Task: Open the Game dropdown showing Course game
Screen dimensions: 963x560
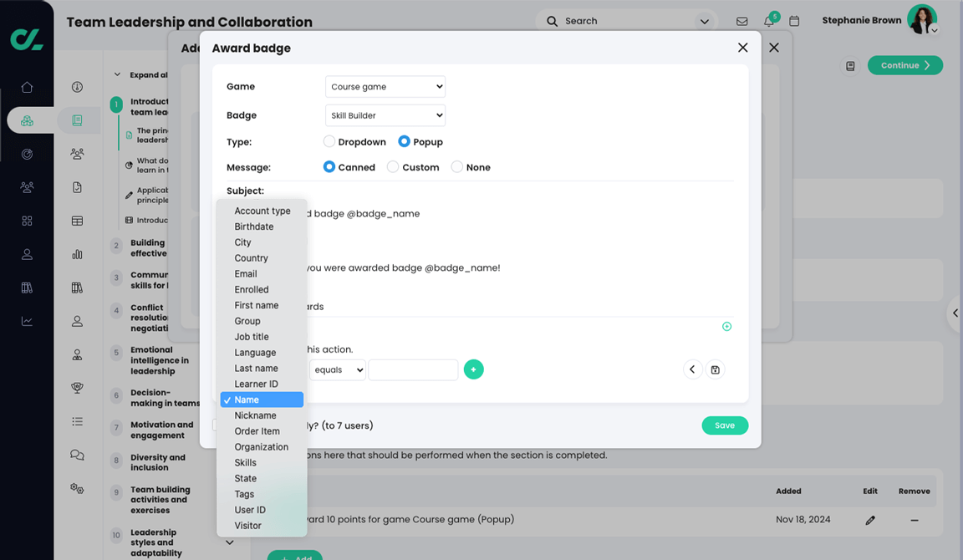Action: click(x=385, y=87)
